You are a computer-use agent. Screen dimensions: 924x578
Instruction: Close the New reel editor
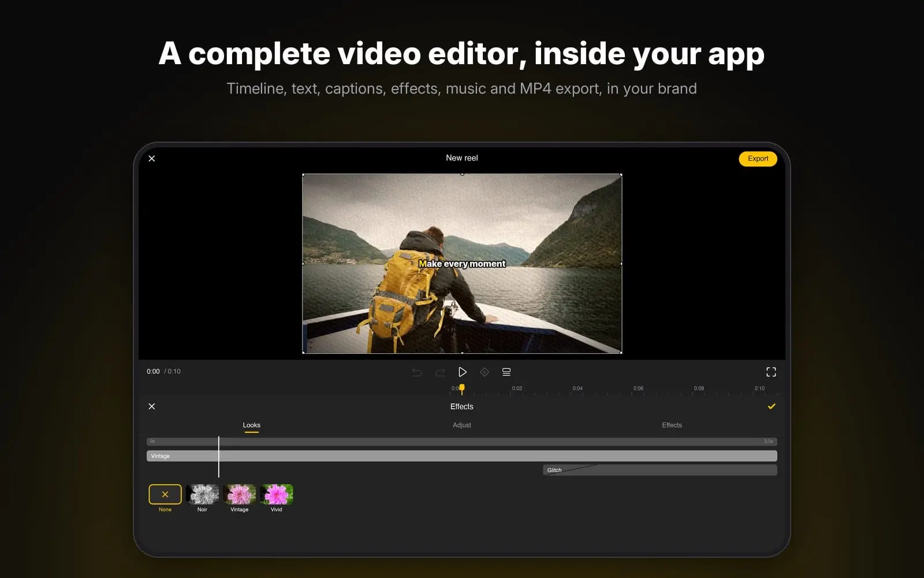tap(152, 158)
